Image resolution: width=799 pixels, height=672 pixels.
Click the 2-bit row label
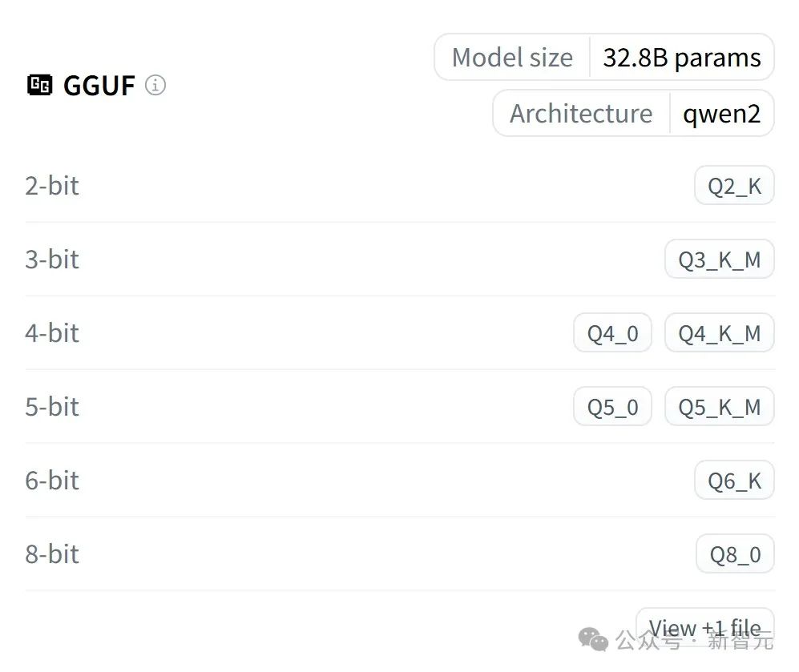tap(52, 185)
